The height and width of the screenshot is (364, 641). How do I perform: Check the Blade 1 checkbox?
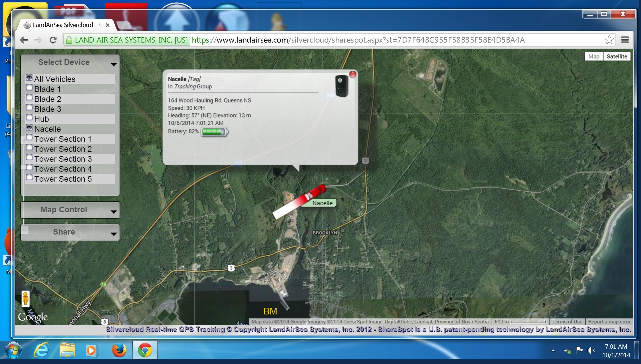click(x=29, y=88)
